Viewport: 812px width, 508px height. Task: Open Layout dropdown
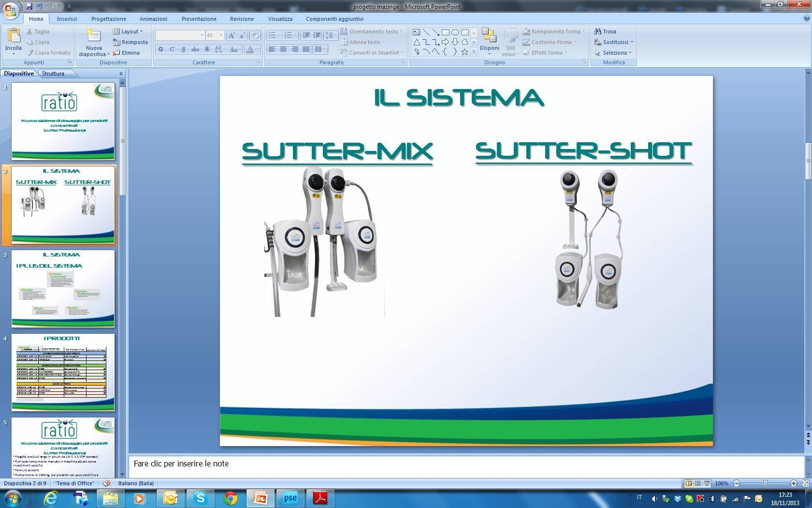coord(128,31)
